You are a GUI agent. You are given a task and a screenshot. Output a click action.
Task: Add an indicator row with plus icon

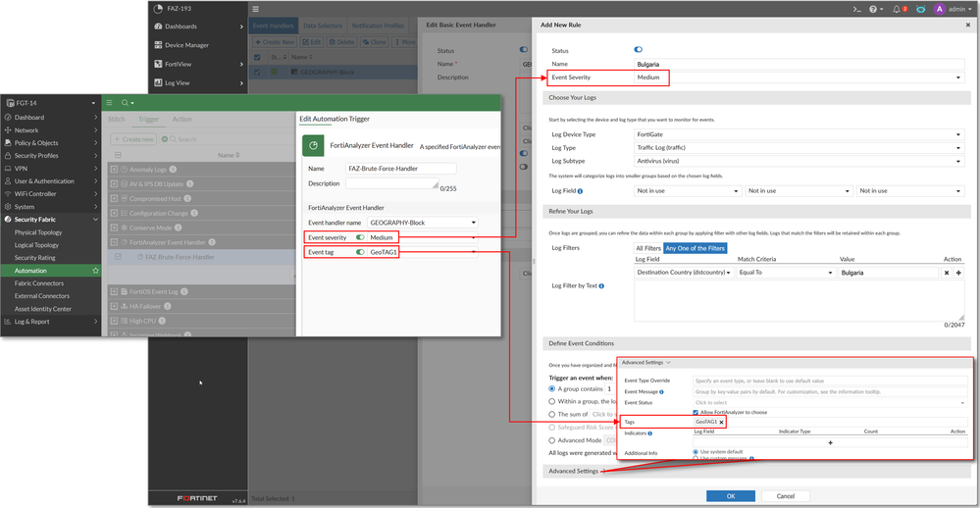tap(830, 442)
